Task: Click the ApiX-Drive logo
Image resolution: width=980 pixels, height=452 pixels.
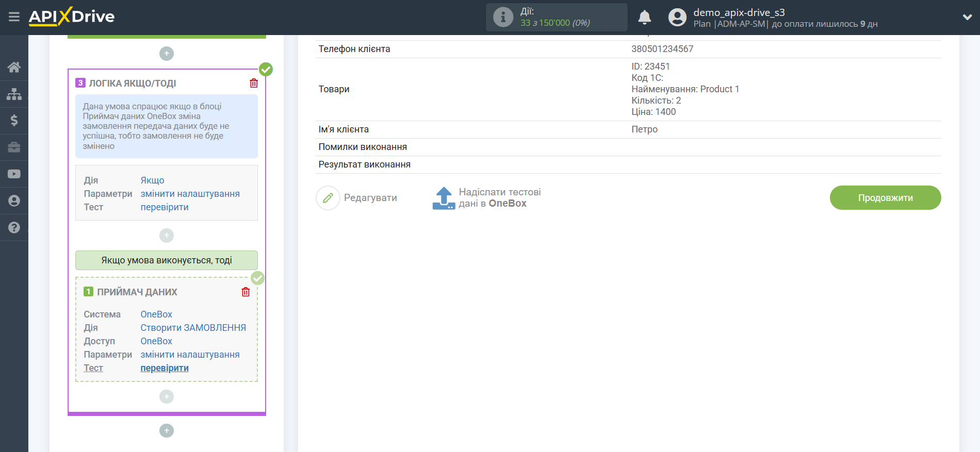Action: click(72, 16)
